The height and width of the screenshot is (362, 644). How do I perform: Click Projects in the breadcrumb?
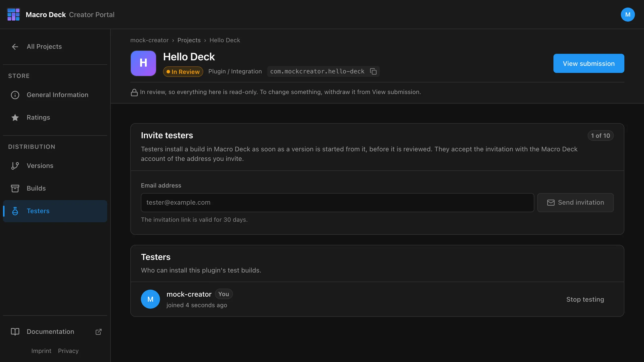[189, 40]
